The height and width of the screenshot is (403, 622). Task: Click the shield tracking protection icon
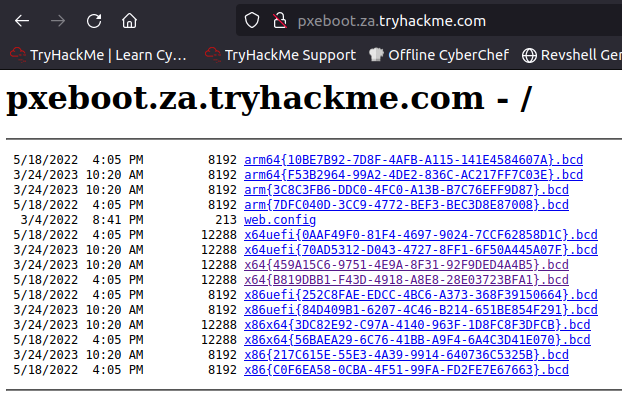253,20
